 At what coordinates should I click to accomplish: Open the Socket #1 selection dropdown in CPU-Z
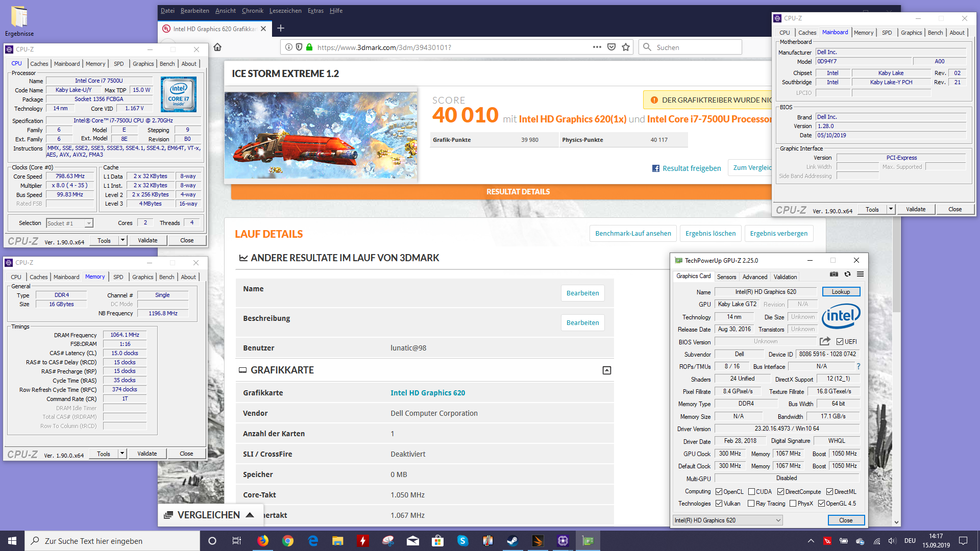[69, 223]
